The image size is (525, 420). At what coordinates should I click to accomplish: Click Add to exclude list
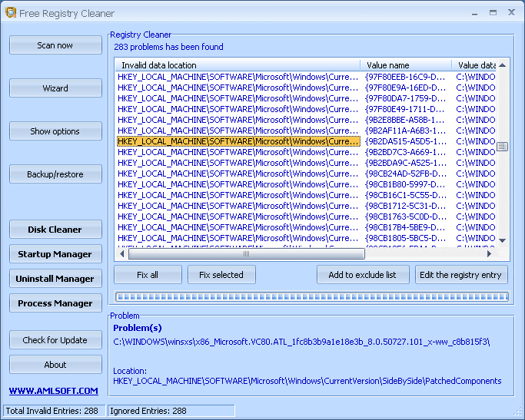point(363,275)
